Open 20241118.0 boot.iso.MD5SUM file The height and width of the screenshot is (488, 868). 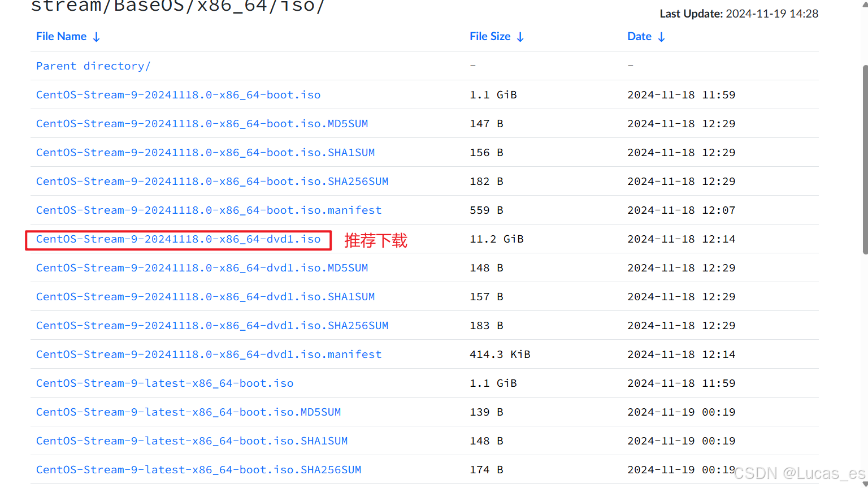coord(202,123)
